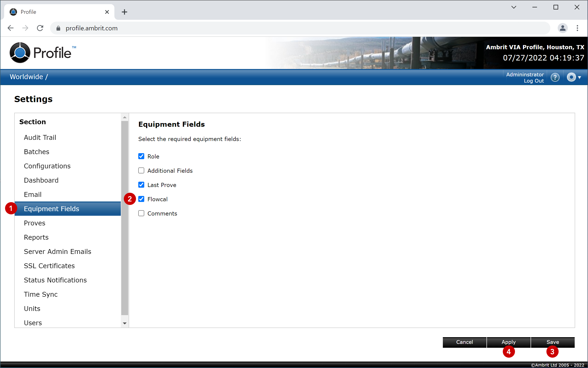Open the settings gear dropdown
Image resolution: width=588 pixels, height=368 pixels.
tap(574, 77)
